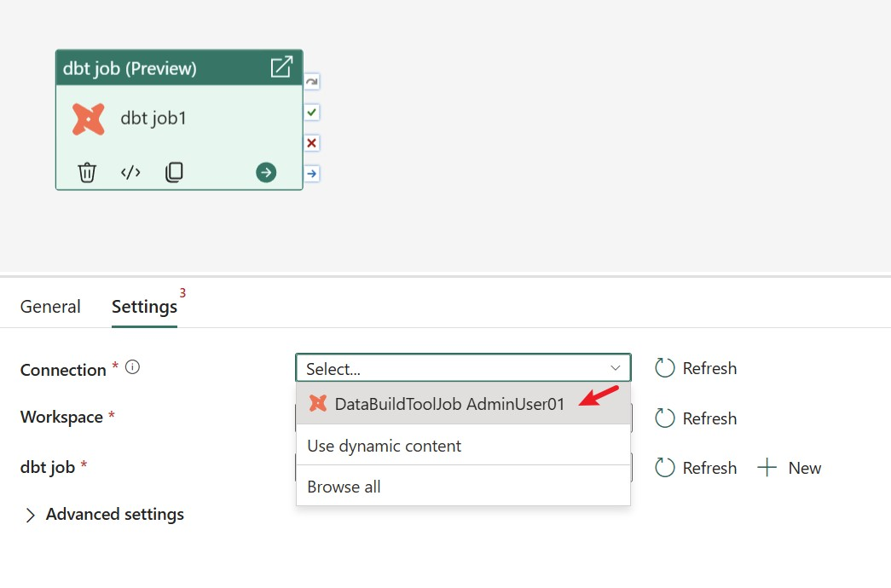
Task: Click the Connection info icon
Action: click(130, 366)
